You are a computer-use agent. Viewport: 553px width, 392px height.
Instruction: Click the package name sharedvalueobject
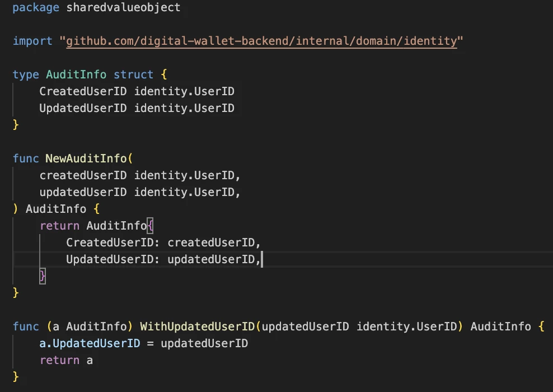point(123,7)
